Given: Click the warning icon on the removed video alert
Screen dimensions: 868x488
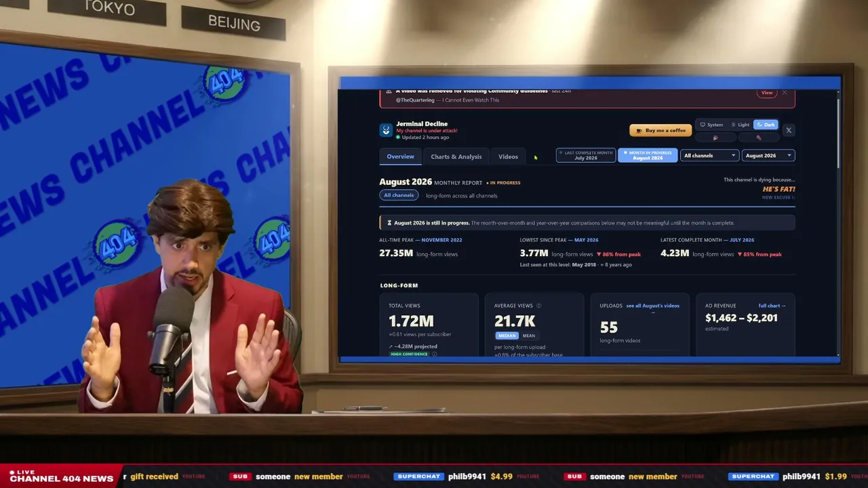Looking at the screenshot, I should click(x=389, y=91).
